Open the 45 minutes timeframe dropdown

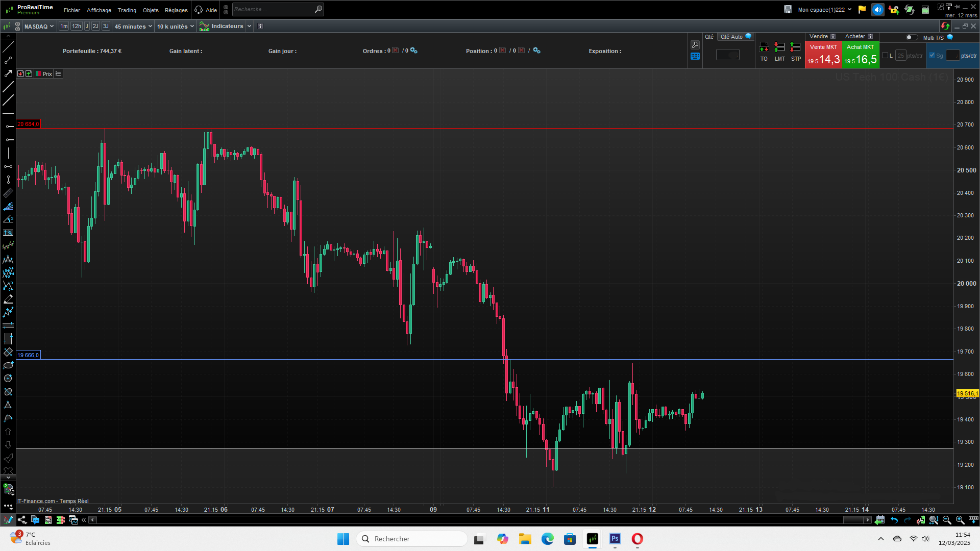click(x=133, y=27)
